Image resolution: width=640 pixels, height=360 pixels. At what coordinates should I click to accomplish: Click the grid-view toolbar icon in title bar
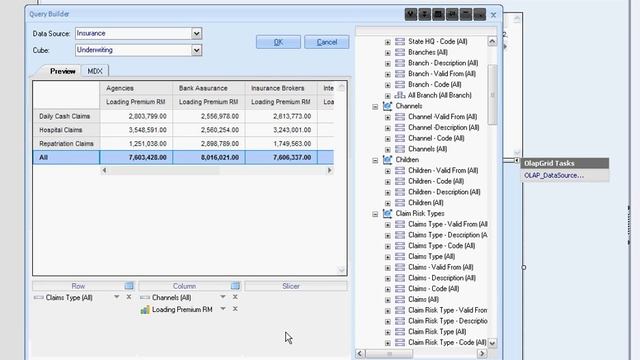point(438,14)
